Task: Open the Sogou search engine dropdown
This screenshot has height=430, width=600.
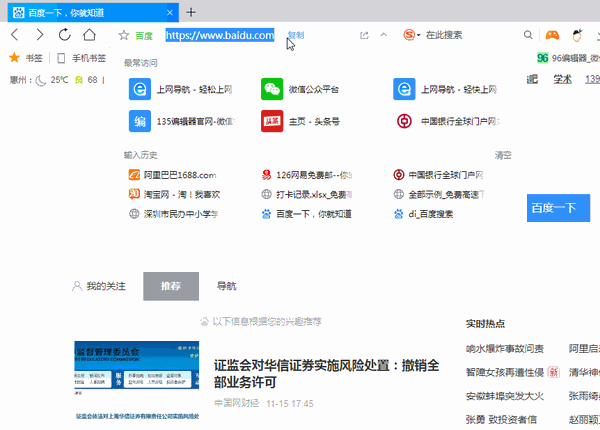Action: [412, 35]
